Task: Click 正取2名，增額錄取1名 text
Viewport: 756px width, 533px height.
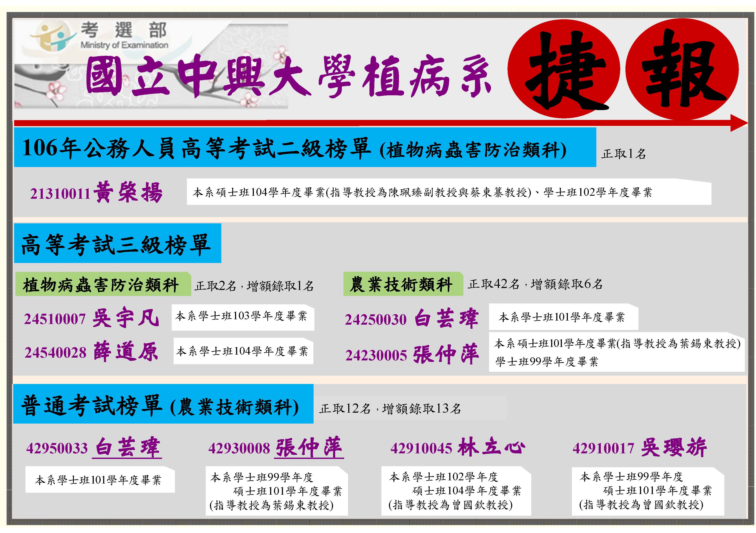Action: (254, 286)
